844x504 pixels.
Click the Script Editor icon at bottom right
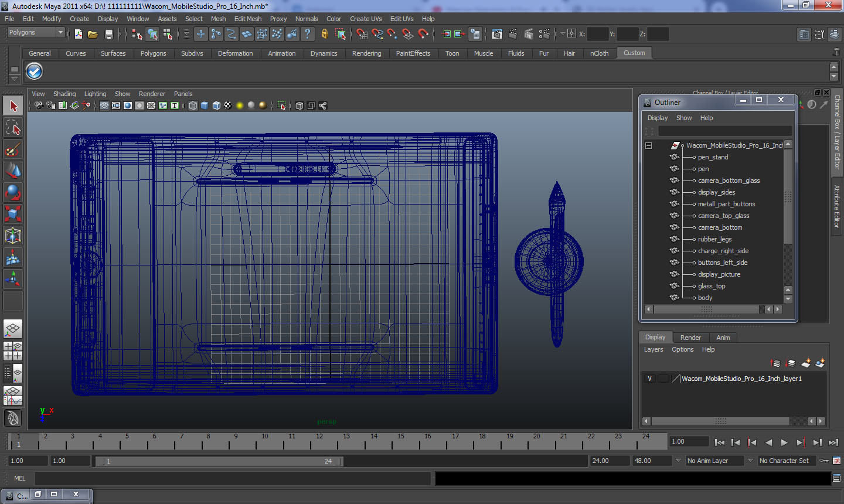[836, 478]
